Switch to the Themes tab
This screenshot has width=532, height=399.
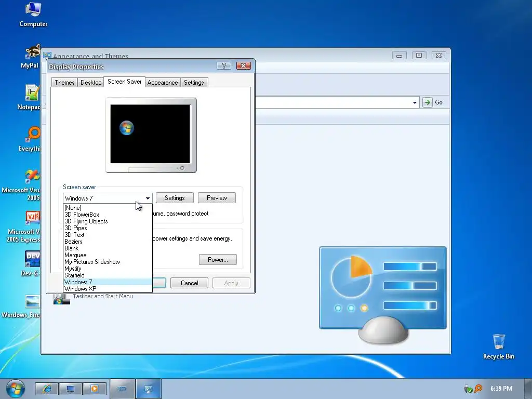tap(64, 83)
